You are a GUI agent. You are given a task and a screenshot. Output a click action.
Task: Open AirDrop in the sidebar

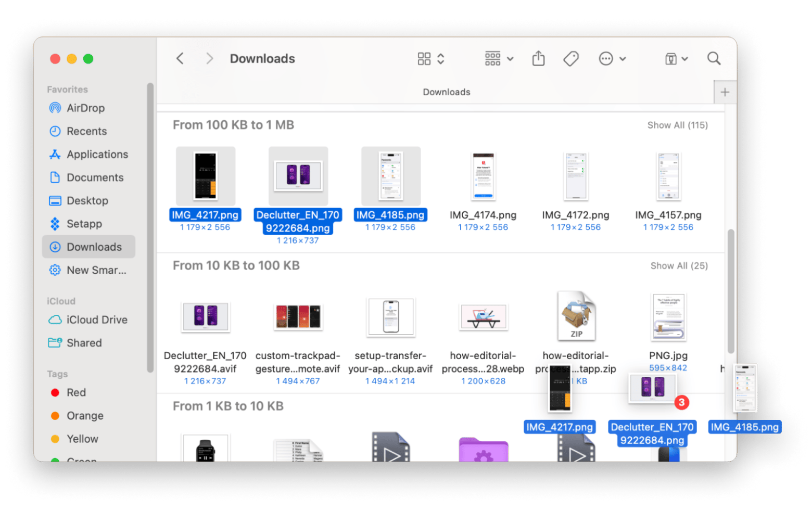pos(85,108)
